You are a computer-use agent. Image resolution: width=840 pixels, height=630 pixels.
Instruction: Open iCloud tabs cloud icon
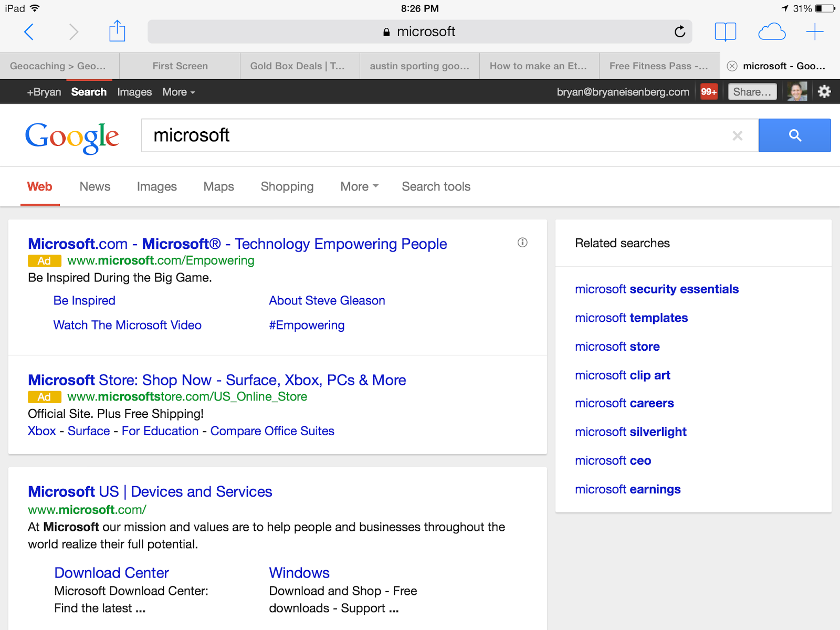coord(772,32)
